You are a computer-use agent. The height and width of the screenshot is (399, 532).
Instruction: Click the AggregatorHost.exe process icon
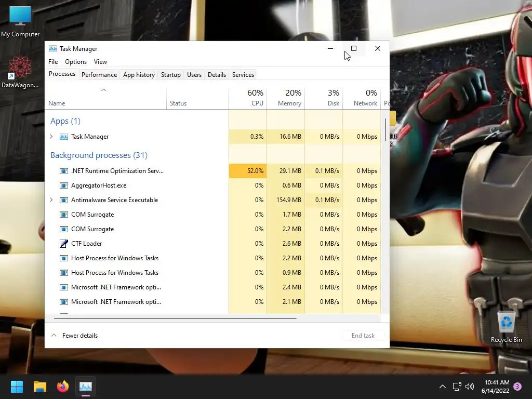pos(64,185)
